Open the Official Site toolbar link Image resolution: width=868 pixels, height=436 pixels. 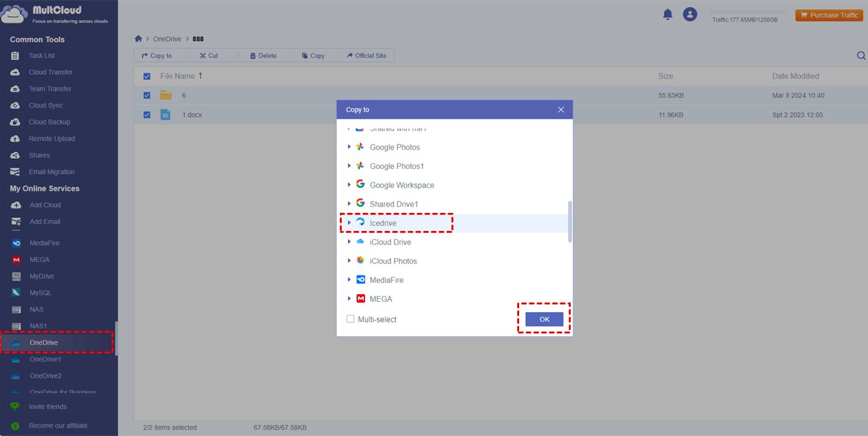(x=366, y=56)
